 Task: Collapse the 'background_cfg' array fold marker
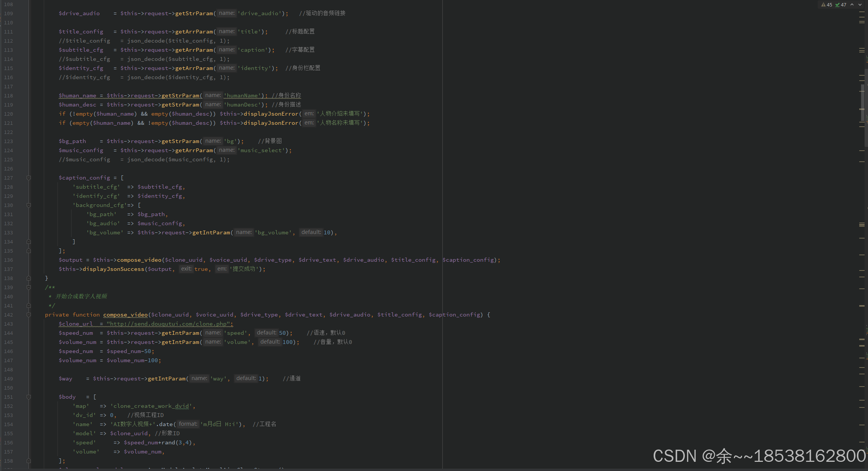pos(29,205)
